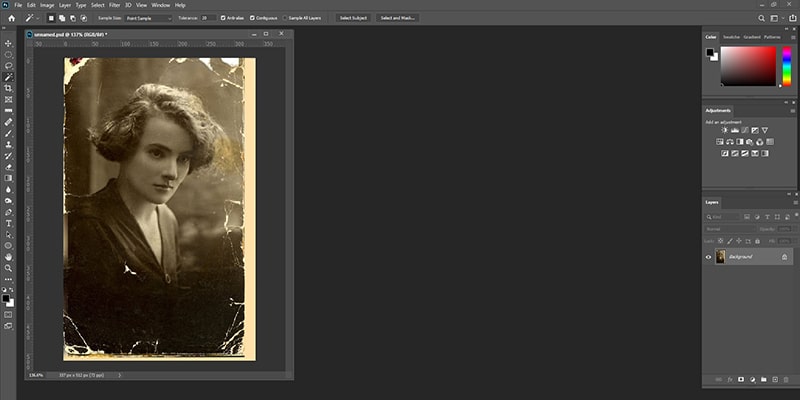Click the layer style fx icon
The width and height of the screenshot is (800, 400).
tap(730, 380)
